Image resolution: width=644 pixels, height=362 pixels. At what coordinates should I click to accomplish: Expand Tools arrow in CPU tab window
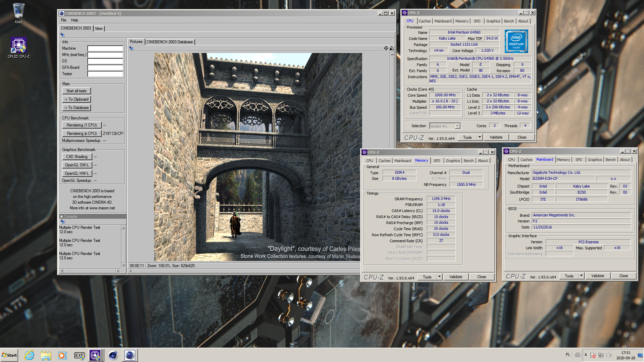[x=480, y=137]
